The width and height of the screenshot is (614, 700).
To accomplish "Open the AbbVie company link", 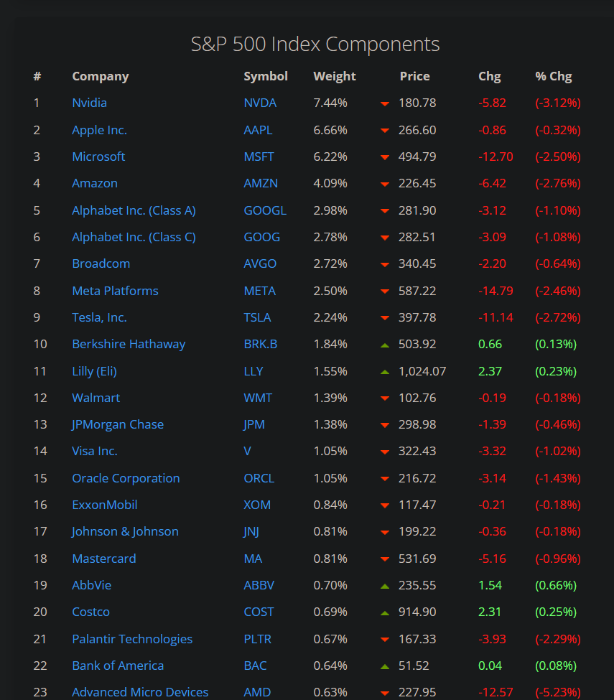I will [x=91, y=585].
